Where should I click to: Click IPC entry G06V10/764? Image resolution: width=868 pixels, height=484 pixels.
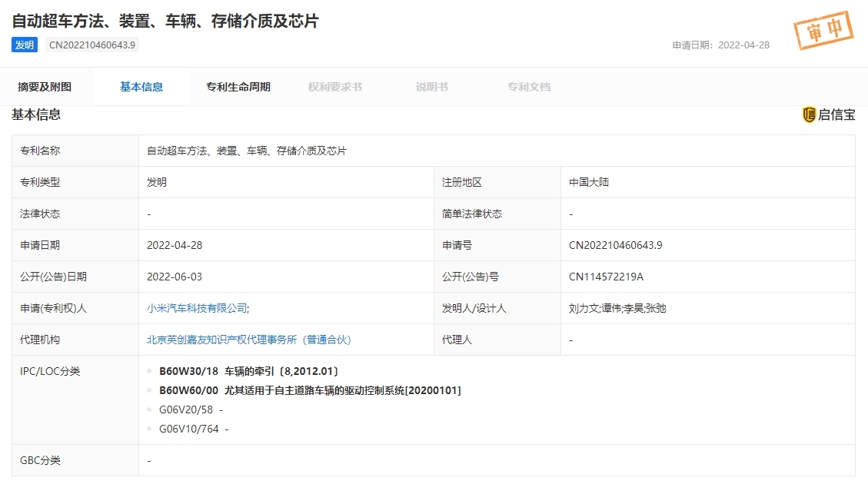194,429
